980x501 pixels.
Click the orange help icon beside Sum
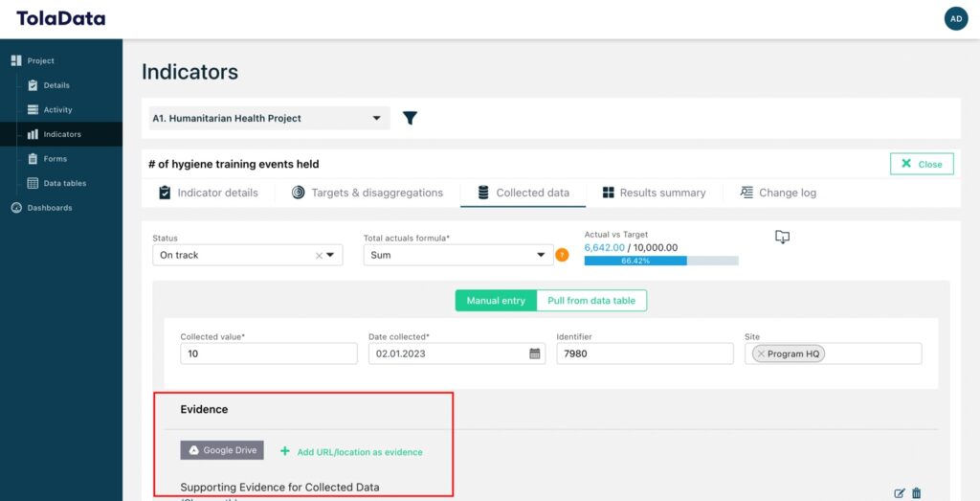coord(562,255)
